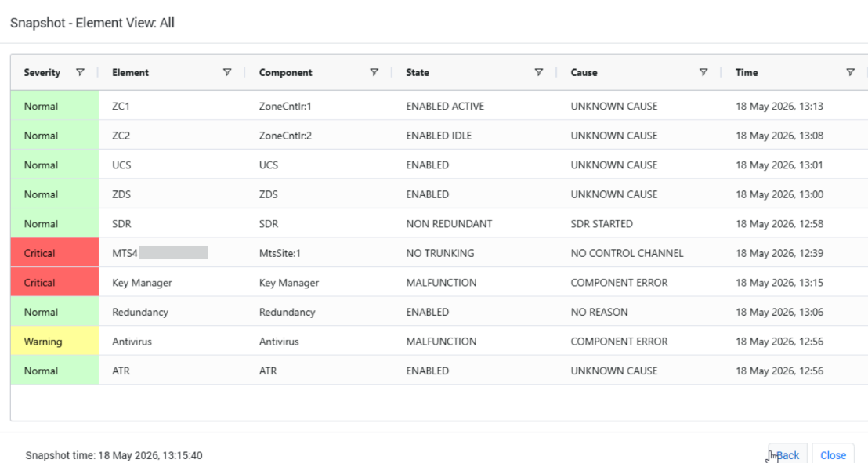Open the Severity column filter icon
Viewport: 868px width, 463px height.
(x=80, y=73)
